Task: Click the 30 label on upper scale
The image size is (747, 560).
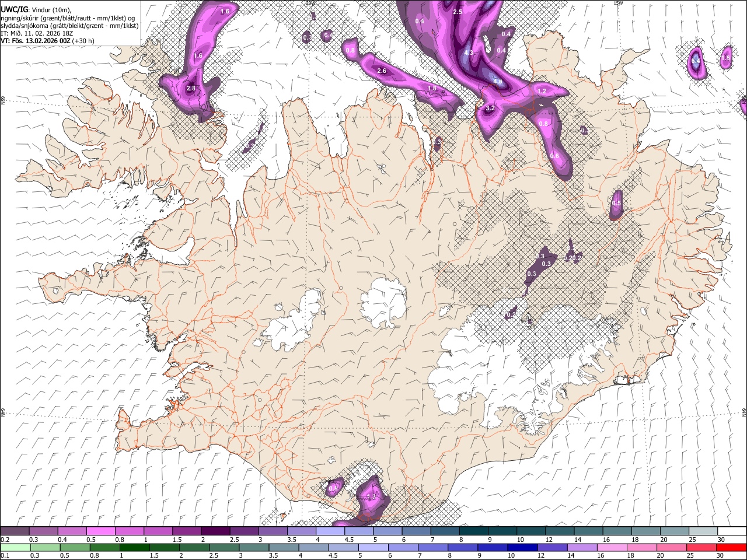Action: tap(721, 540)
